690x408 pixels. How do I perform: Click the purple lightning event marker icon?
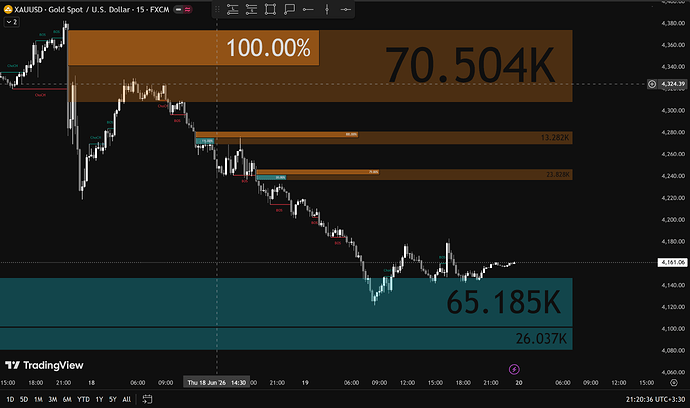tap(514, 369)
